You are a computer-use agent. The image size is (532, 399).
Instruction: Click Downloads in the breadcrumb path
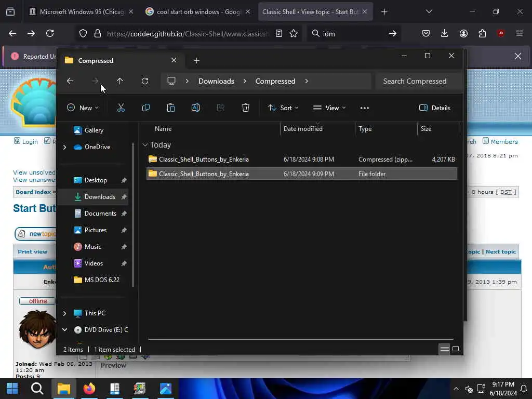coord(217,81)
